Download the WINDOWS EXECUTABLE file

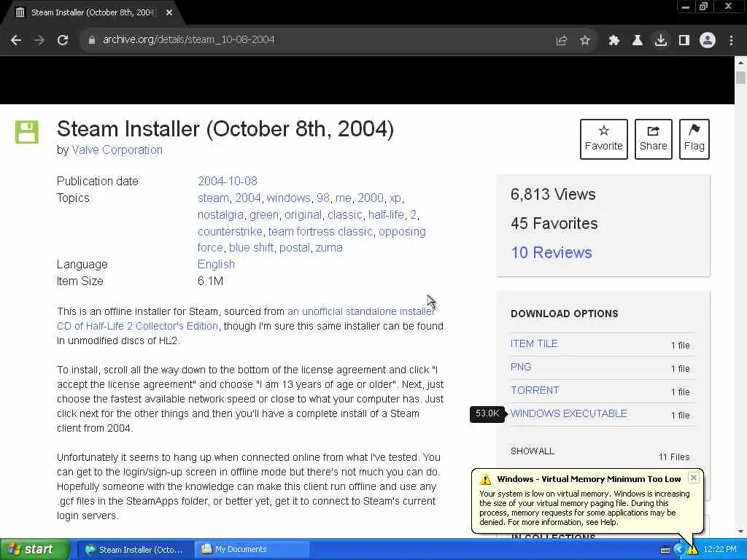tap(569, 414)
